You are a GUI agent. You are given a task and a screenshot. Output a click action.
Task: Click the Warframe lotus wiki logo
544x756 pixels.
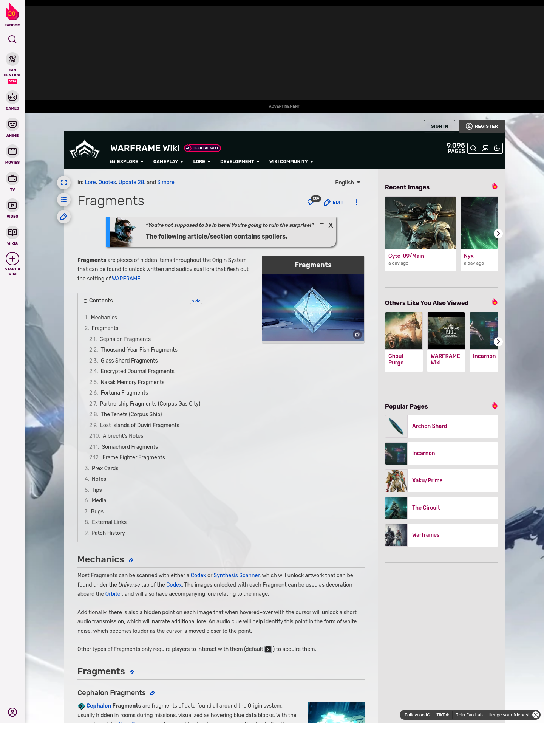pyautogui.click(x=85, y=150)
